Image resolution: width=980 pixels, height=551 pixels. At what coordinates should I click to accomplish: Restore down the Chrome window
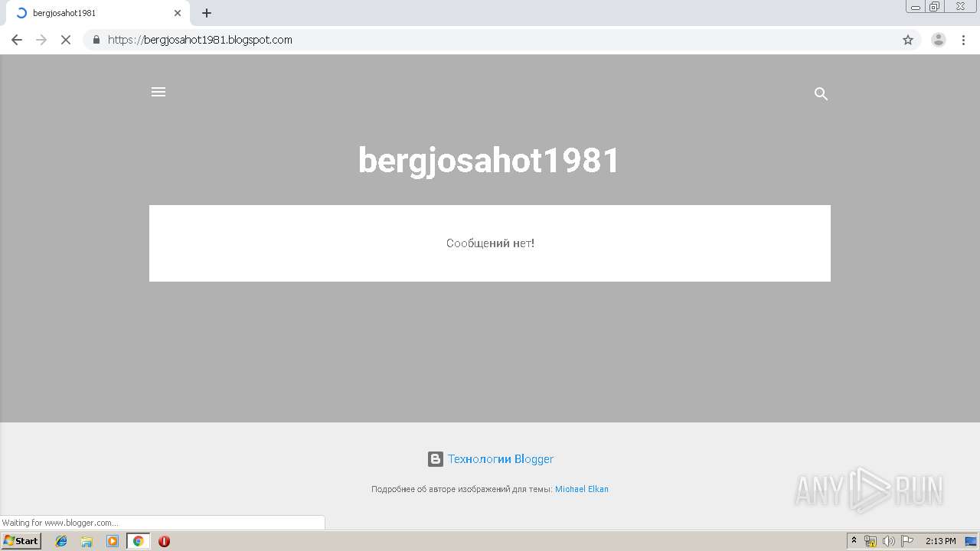pos(935,7)
